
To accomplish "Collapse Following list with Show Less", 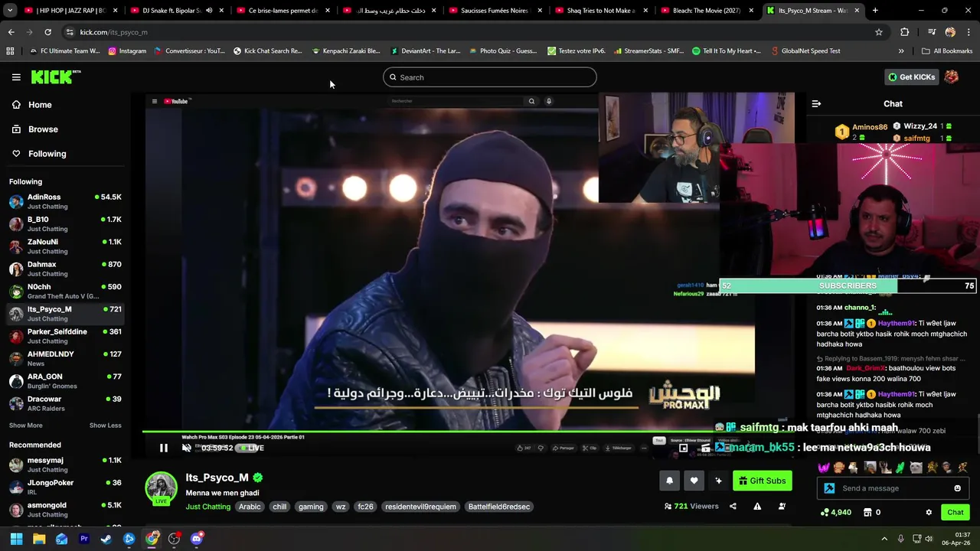I will (105, 425).
